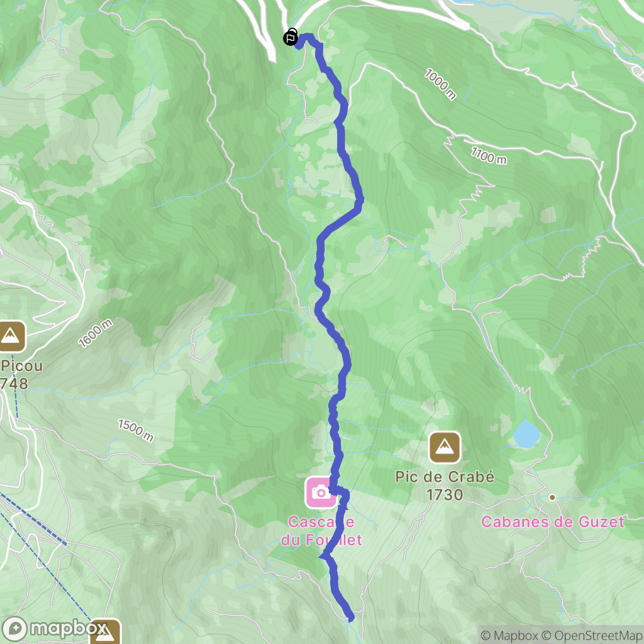Image resolution: width=644 pixels, height=644 pixels.
Task: Click the Picou peak mountain icon
Action: [10, 337]
